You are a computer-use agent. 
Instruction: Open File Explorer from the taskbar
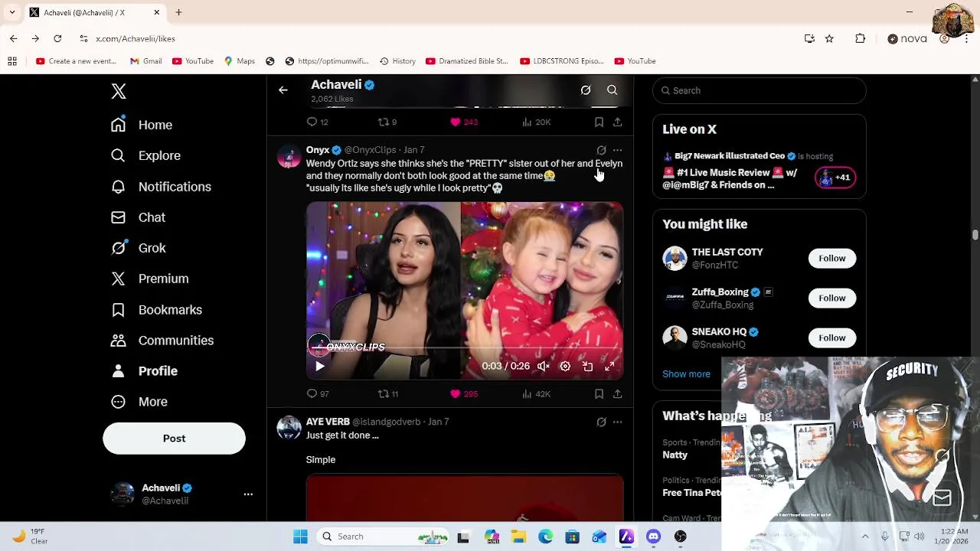click(518, 536)
